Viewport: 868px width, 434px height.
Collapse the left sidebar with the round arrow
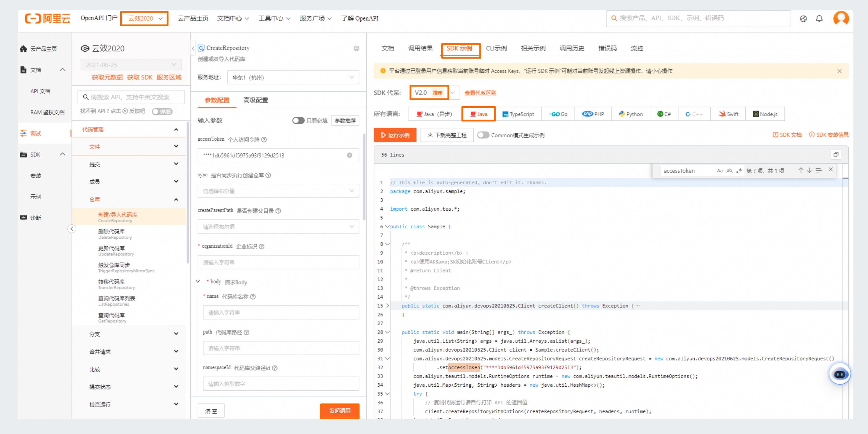pos(72,229)
